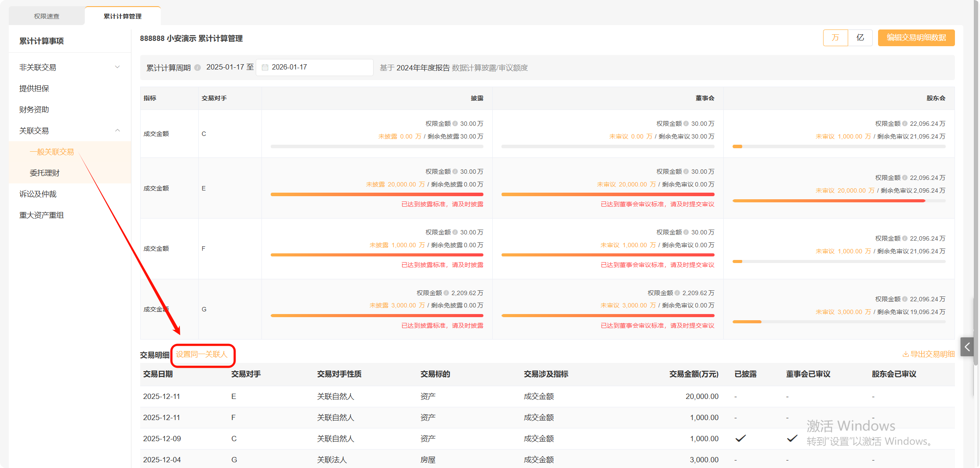This screenshot has height=468, width=980.
Task: Click the 设置同一关联人 link
Action: tap(202, 355)
